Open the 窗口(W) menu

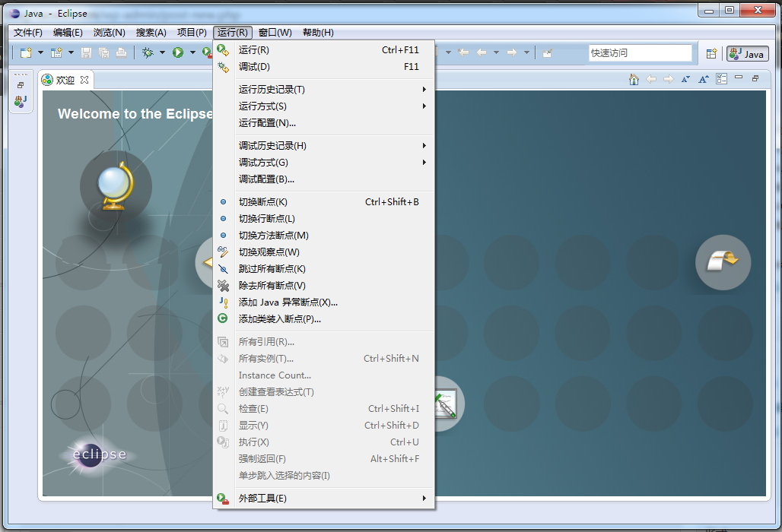275,33
